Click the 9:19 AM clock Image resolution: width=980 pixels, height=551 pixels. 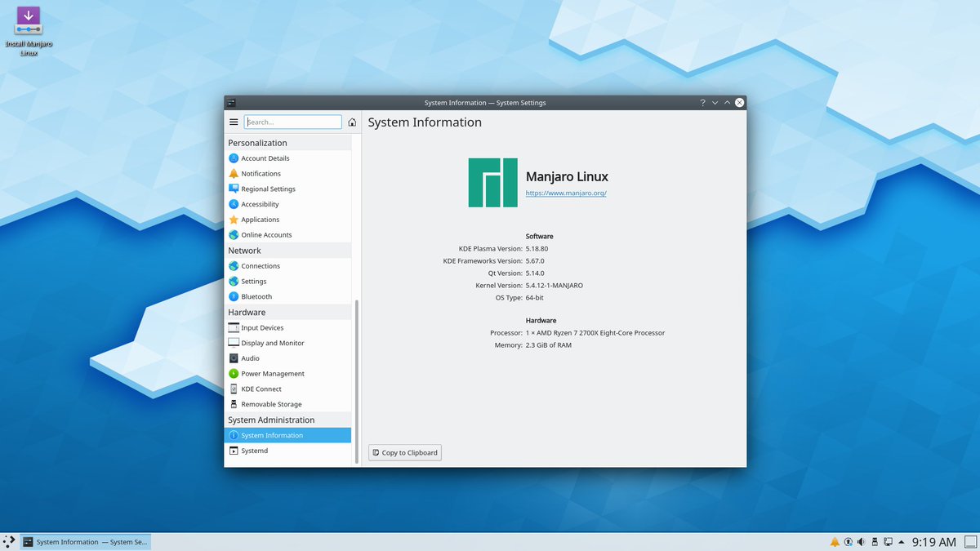934,542
